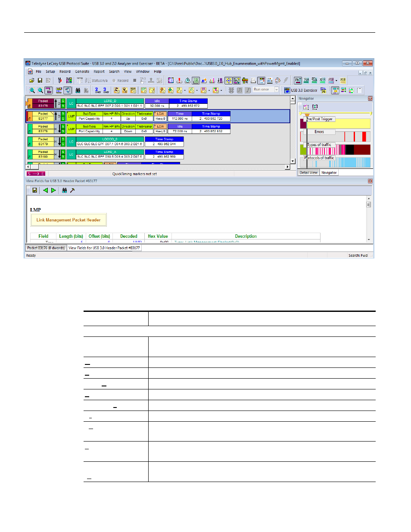Click the first icon in Navigator toolbar
Image resolution: width=411 pixels, height=532 pixels.
click(306, 107)
